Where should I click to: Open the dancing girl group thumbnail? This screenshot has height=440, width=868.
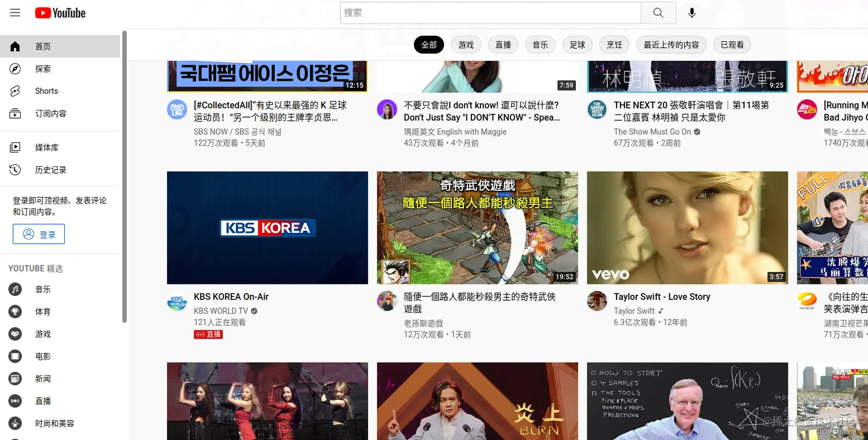(268, 401)
